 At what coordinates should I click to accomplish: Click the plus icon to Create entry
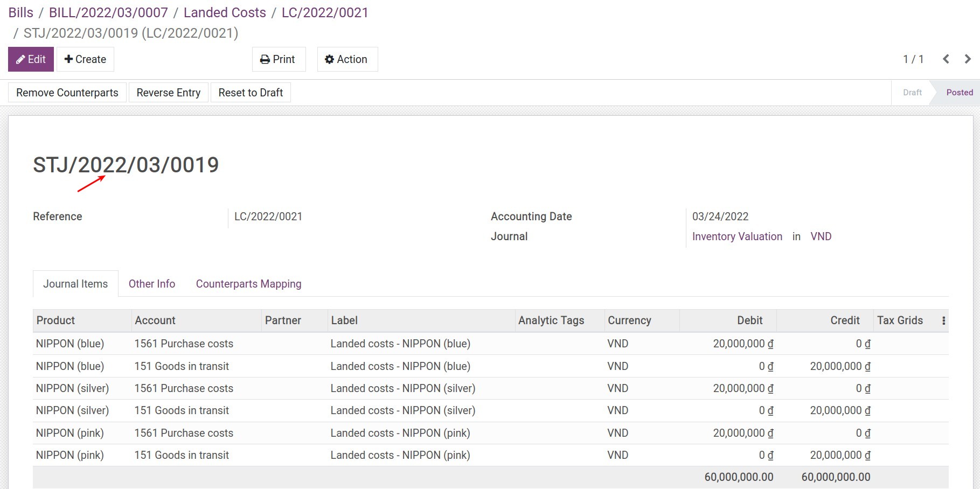point(68,59)
